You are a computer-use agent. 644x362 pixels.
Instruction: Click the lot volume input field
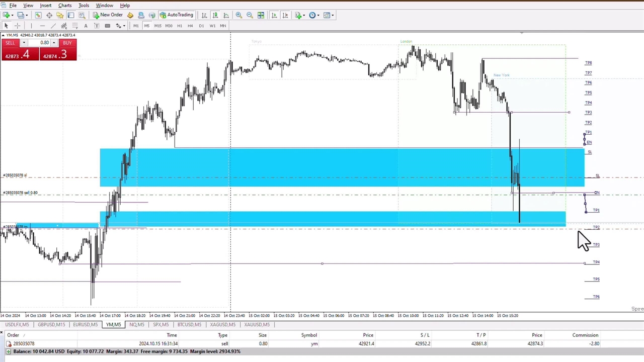pos(42,43)
